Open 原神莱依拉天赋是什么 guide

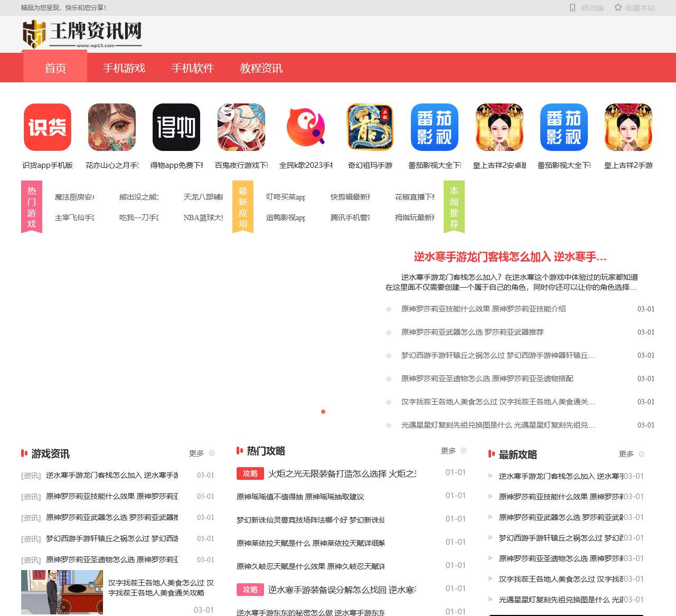coord(311,543)
